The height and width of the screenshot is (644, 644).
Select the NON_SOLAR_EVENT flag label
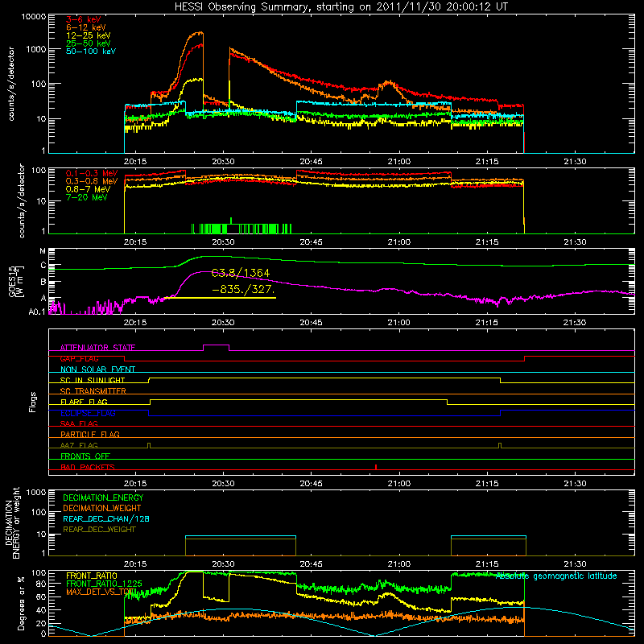point(97,369)
